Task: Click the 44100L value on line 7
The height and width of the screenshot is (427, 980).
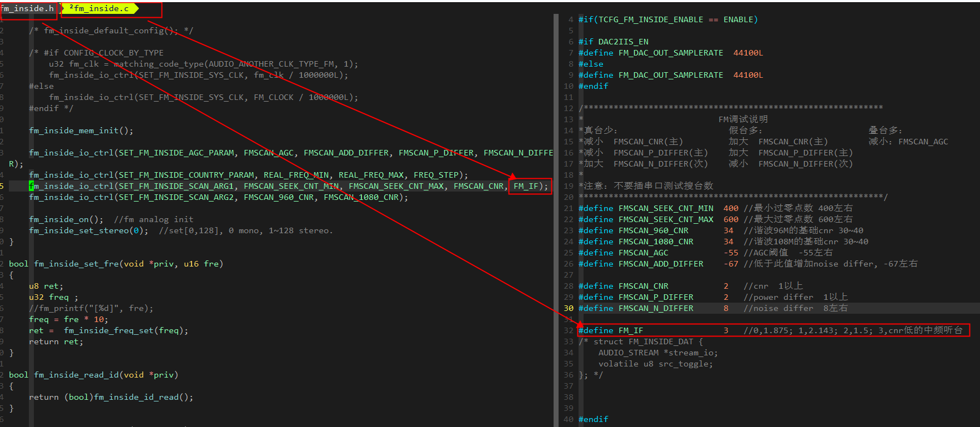Action: click(748, 53)
